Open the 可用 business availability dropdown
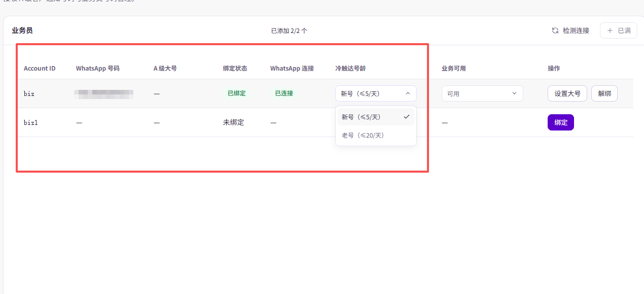This screenshot has width=644, height=294. [x=482, y=93]
